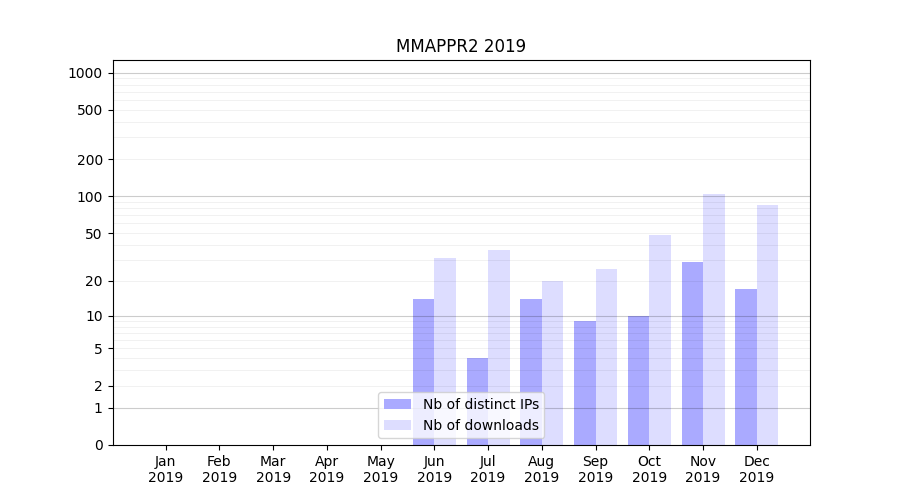Screen dimensions: 900x500
Task: Select the Dec 2019 downloads bar
Action: pyautogui.click(x=767, y=325)
